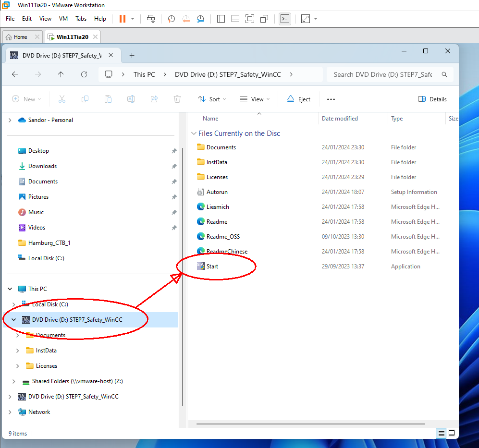Screen dimensions: 479x448
Task: Pause the virtual machine with the orange button
Action: (x=122, y=19)
